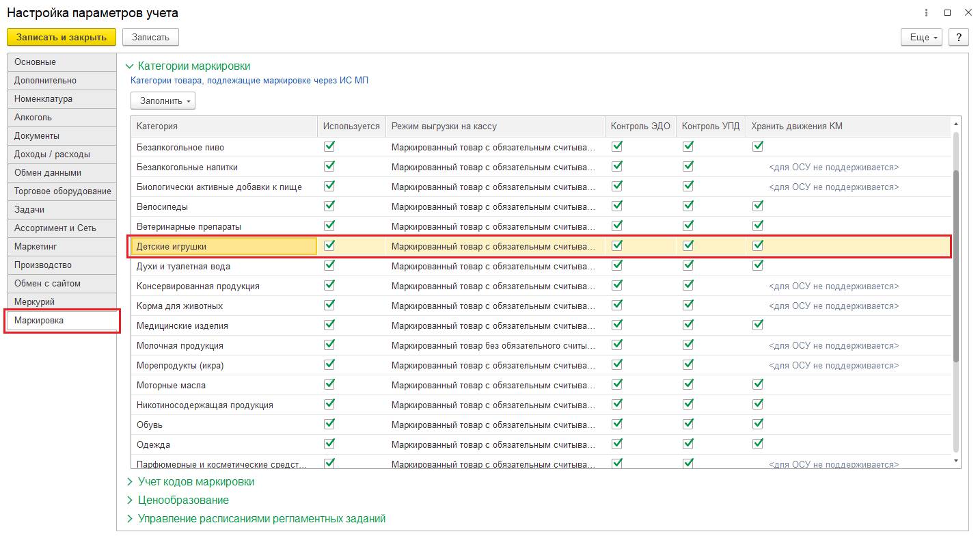Screen dimensions: 980x536
Task: Expand the Ценообразование section
Action: (183, 500)
